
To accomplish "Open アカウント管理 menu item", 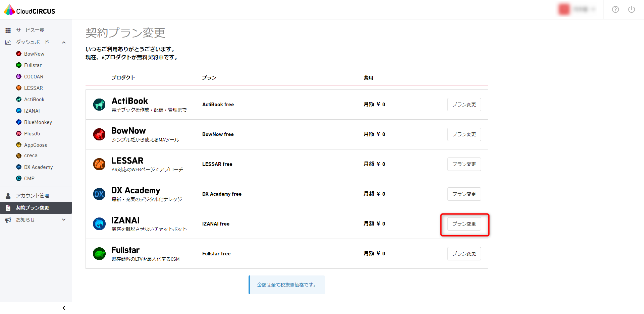I will (x=33, y=196).
